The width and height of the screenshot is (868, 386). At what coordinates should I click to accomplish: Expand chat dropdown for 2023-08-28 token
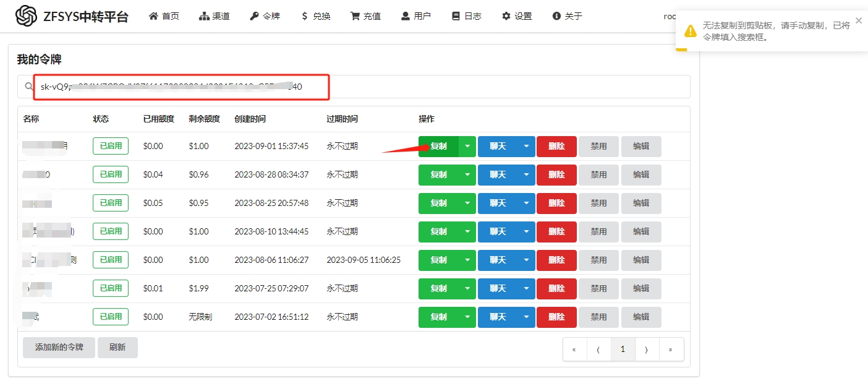click(x=527, y=175)
